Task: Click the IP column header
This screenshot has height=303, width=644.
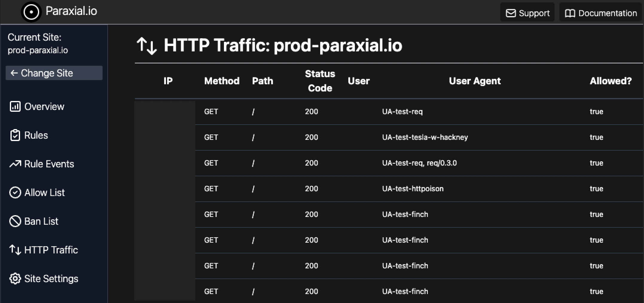Action: pyautogui.click(x=168, y=81)
